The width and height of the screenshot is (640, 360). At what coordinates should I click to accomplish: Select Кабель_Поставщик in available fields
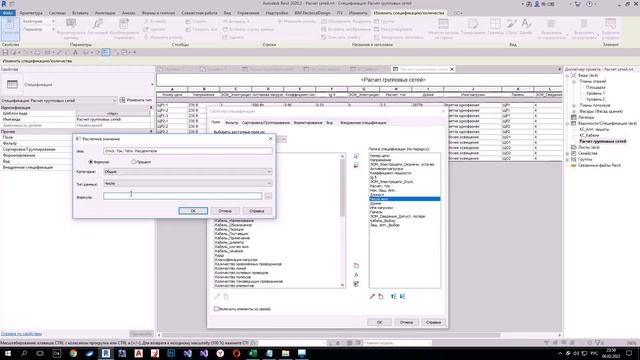point(231,233)
